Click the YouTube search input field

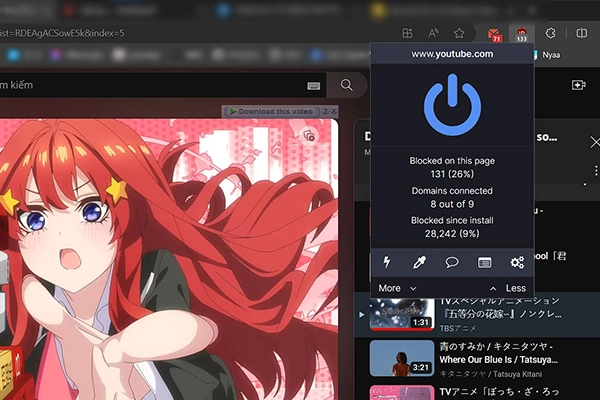[x=150, y=85]
